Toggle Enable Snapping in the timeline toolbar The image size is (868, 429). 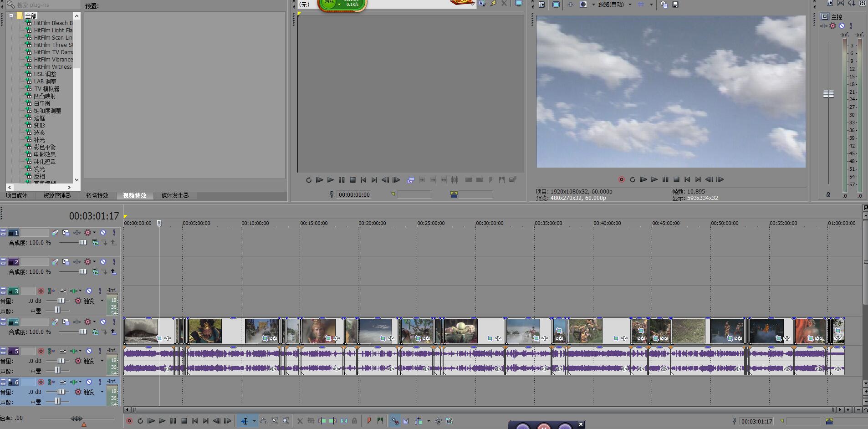click(x=395, y=421)
